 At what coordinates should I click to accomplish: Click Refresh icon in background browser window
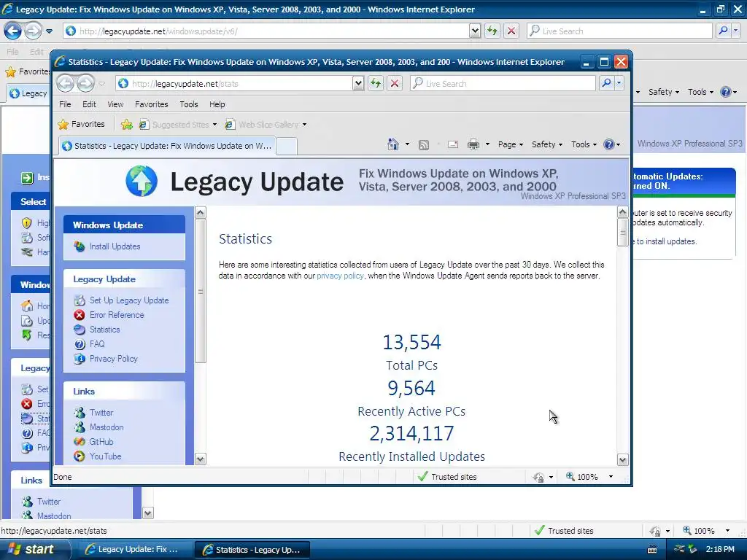coord(492,31)
